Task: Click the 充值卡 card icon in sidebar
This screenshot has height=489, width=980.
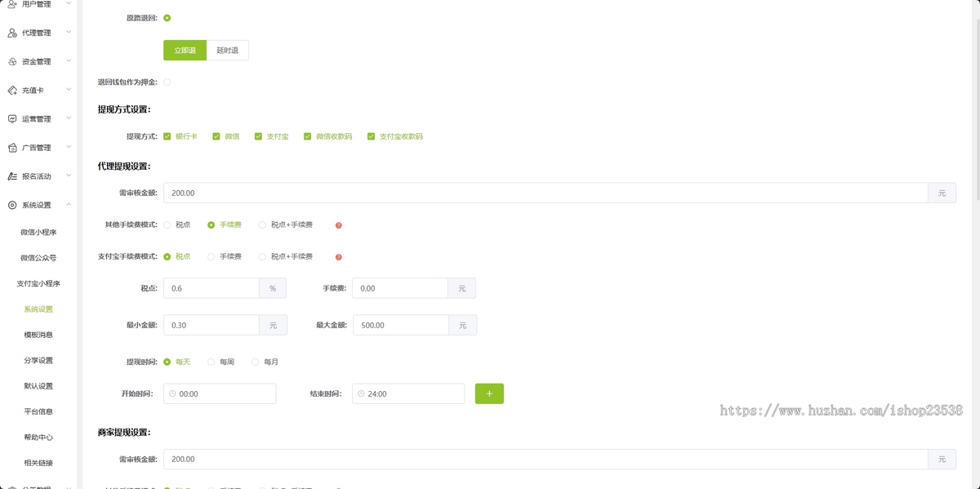Action: (11, 89)
